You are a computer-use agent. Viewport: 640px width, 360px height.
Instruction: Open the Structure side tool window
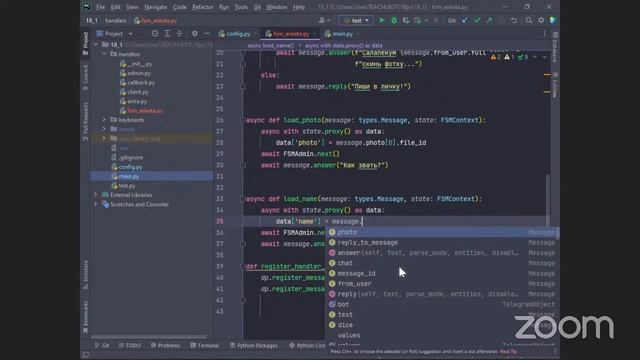(85, 274)
